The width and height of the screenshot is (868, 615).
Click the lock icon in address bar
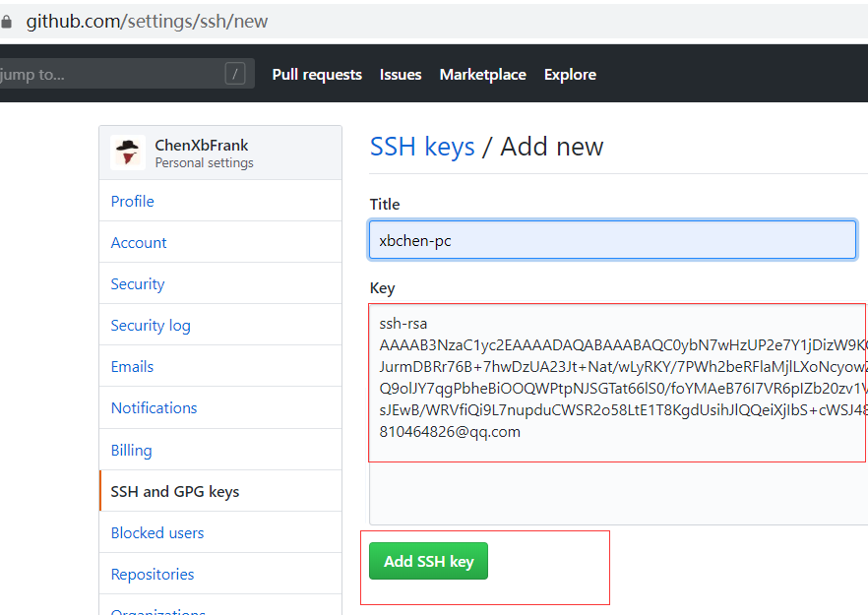pos(6,22)
